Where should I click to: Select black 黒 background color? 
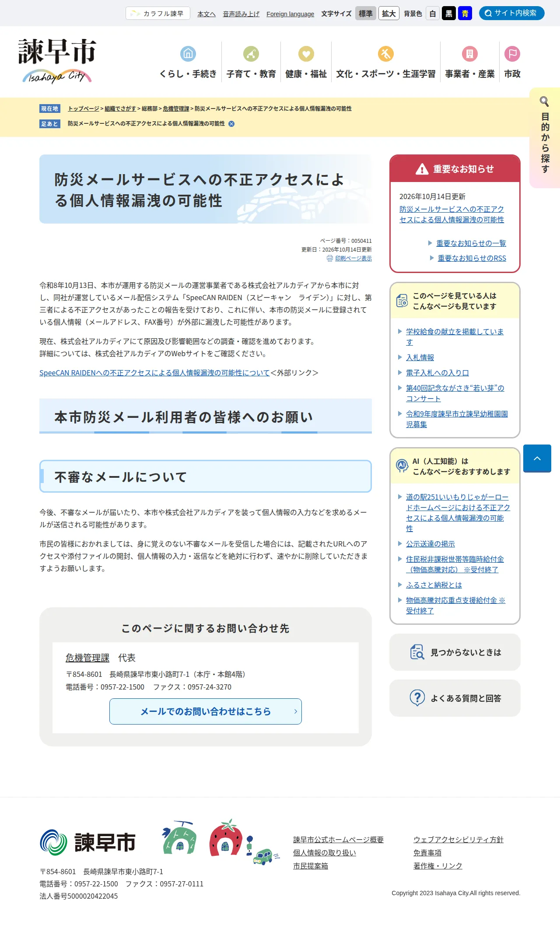click(x=449, y=14)
